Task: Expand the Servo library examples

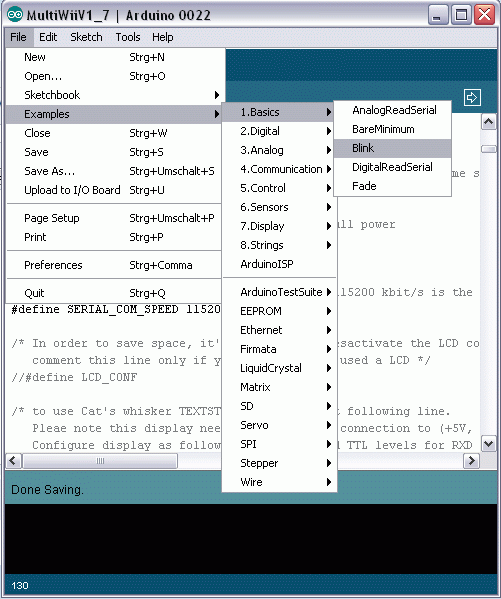Action: [x=279, y=425]
